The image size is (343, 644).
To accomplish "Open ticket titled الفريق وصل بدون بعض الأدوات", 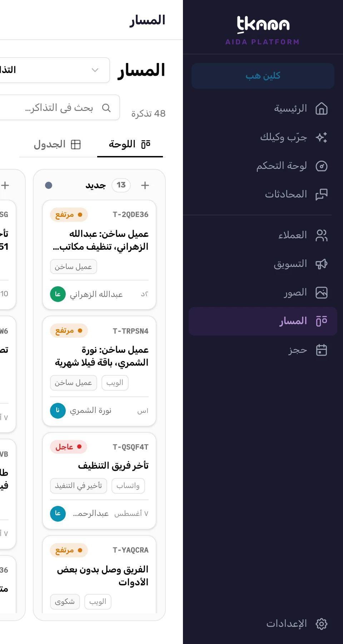I will [103, 576].
